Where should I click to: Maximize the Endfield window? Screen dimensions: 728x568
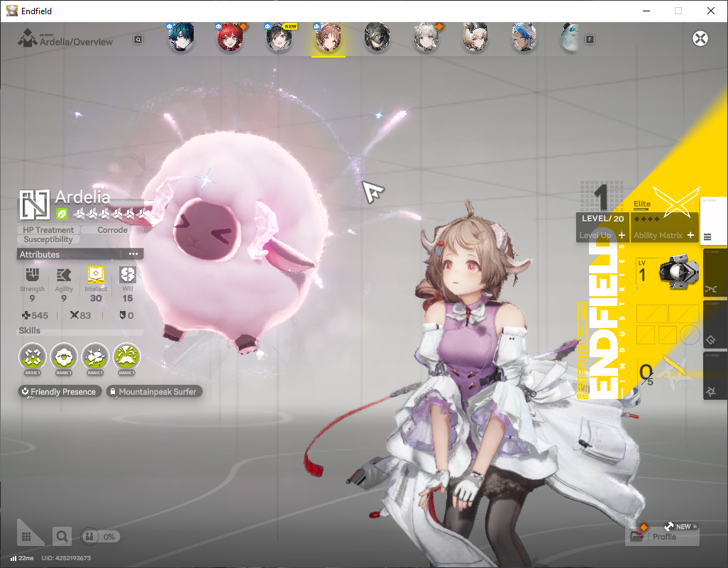point(678,11)
